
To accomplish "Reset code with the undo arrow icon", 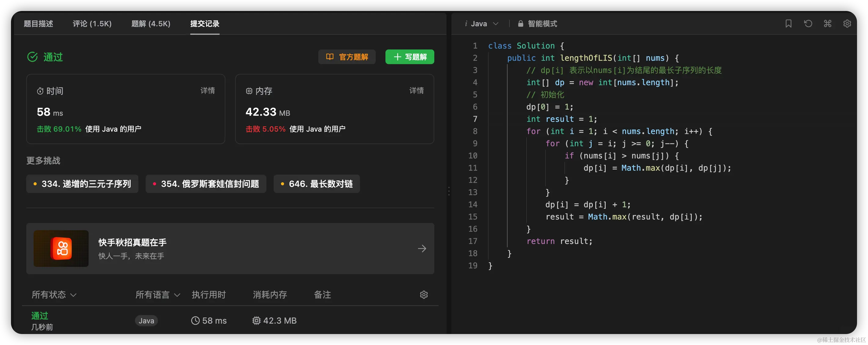I will 808,24.
